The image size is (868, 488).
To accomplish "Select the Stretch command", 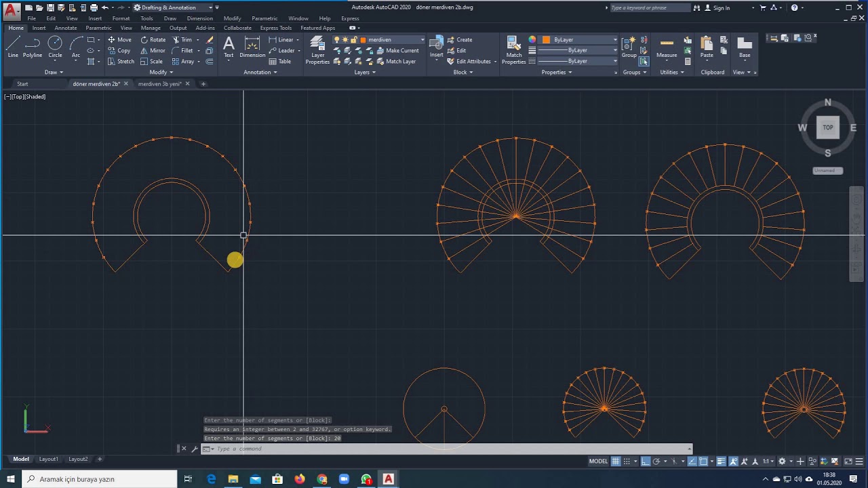I will pyautogui.click(x=121, y=61).
